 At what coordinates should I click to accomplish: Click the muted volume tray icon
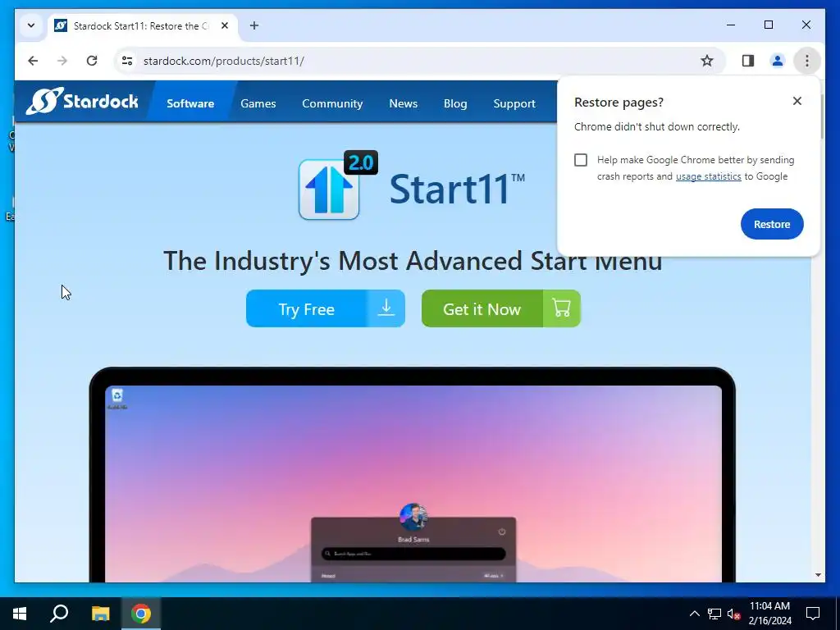point(733,614)
